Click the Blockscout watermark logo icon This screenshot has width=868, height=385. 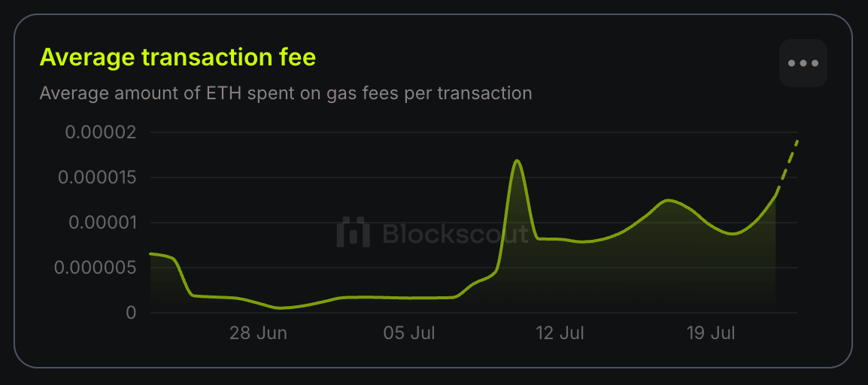point(354,232)
